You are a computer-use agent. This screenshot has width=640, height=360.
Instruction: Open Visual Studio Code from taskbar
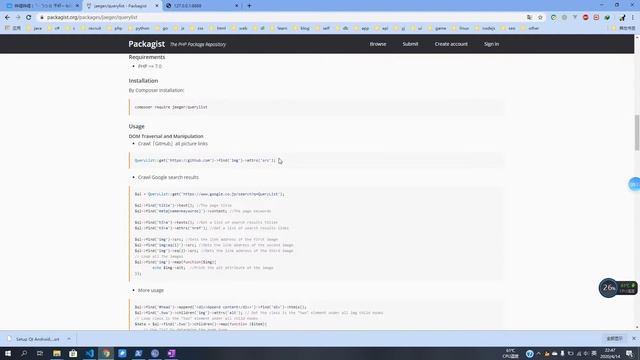pos(90,353)
